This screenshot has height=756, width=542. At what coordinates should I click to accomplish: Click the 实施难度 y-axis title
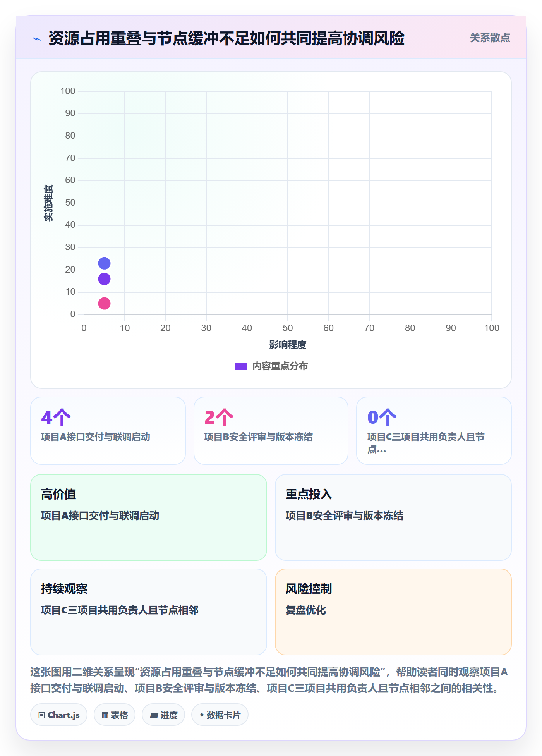pyautogui.click(x=48, y=203)
